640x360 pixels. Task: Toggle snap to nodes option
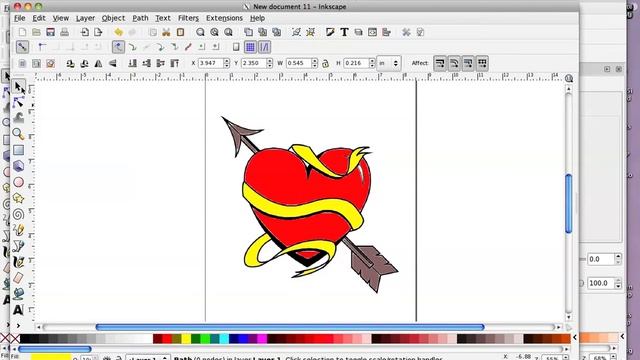coord(118,47)
